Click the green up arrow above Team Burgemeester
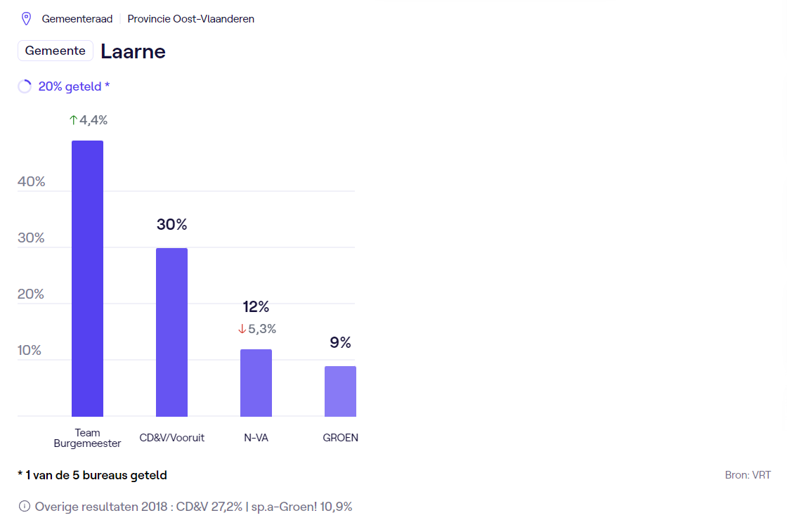The height and width of the screenshot is (532, 787). pyautogui.click(x=73, y=120)
